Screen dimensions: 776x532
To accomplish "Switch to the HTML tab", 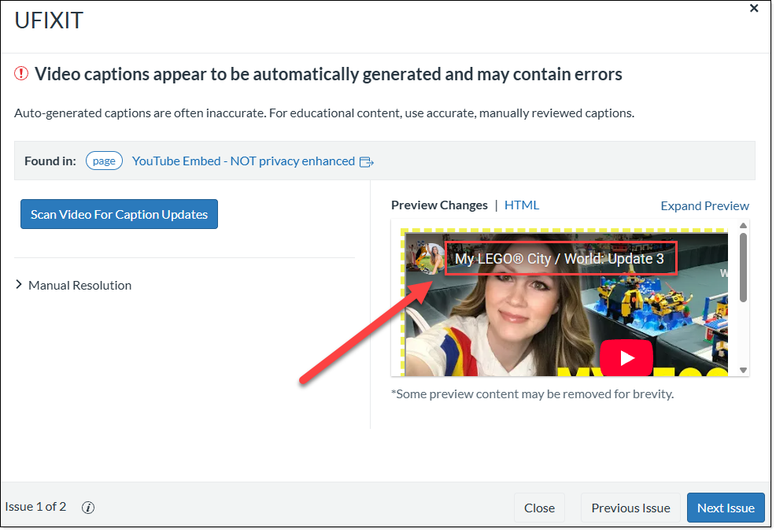I will tap(522, 205).
